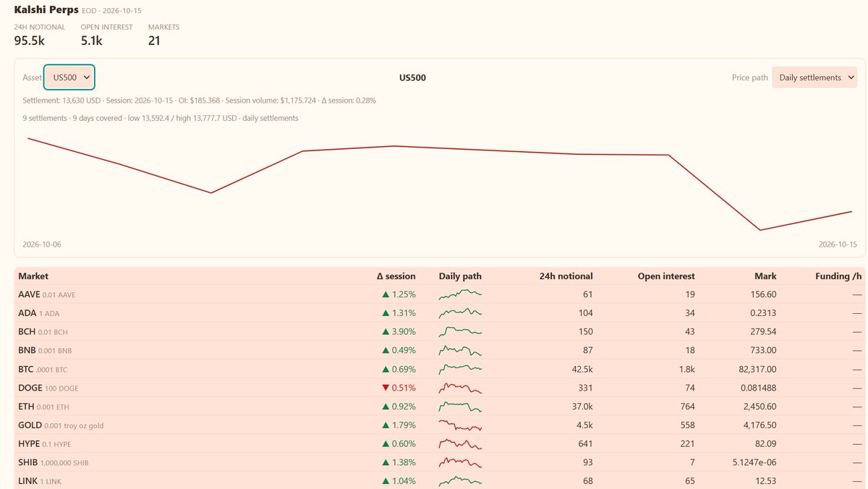Click the Markets count 21
The height and width of the screenshot is (489, 868).
pyautogui.click(x=154, y=41)
